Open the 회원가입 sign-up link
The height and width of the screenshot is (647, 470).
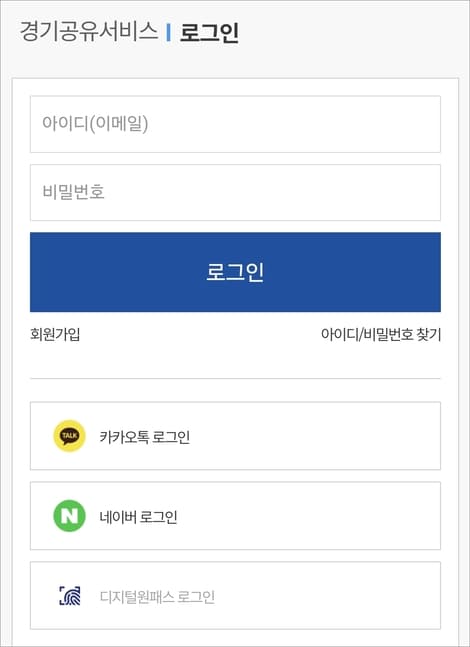click(55, 334)
